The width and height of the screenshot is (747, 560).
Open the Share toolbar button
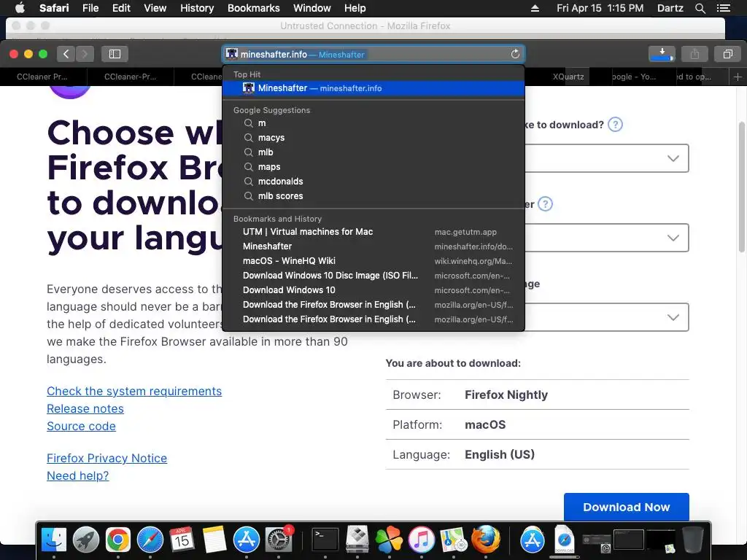click(694, 54)
